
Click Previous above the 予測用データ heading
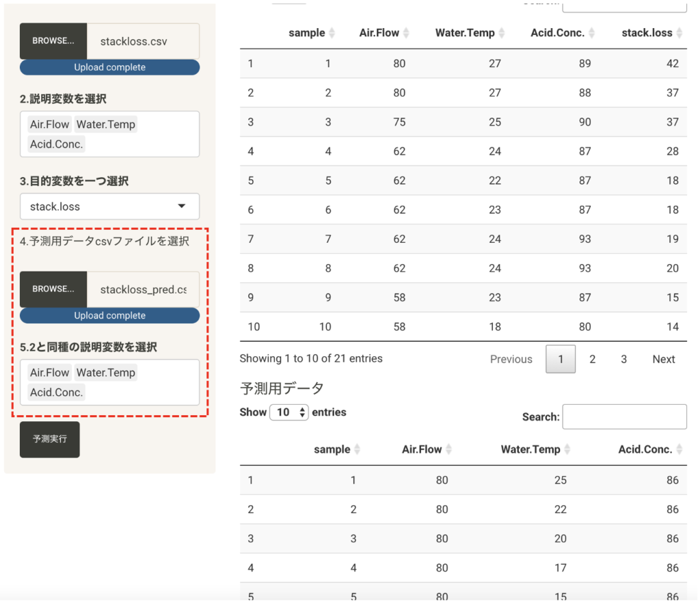coord(511,359)
